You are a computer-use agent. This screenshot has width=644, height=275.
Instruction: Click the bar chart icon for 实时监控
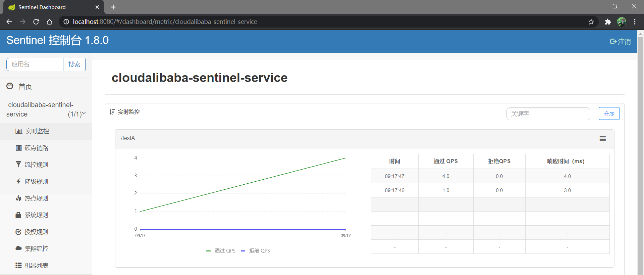[19, 131]
